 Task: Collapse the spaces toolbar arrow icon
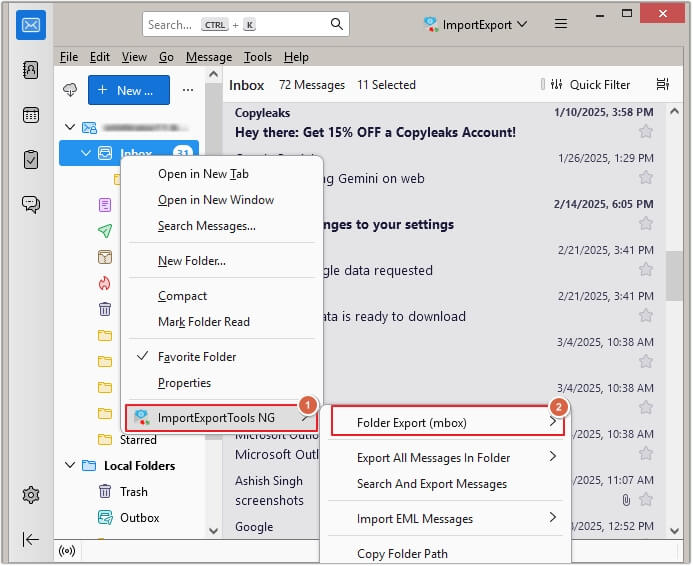pyautogui.click(x=31, y=539)
